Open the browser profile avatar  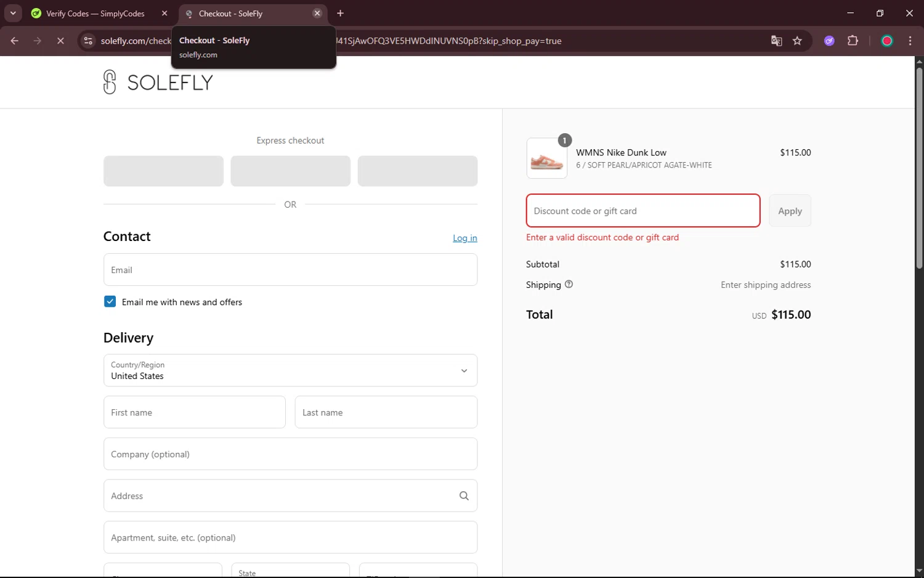click(x=887, y=41)
